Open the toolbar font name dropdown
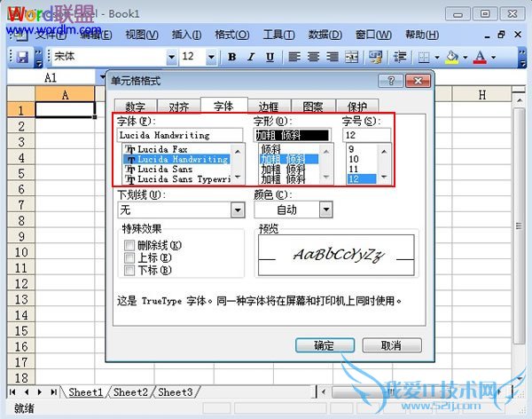 pyautogui.click(x=172, y=57)
